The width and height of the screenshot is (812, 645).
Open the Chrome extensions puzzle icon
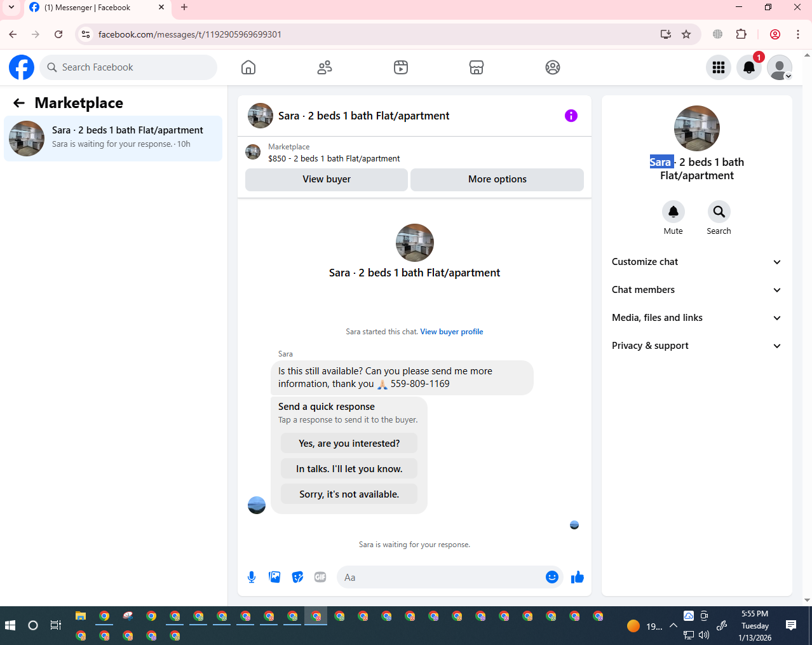click(x=741, y=34)
